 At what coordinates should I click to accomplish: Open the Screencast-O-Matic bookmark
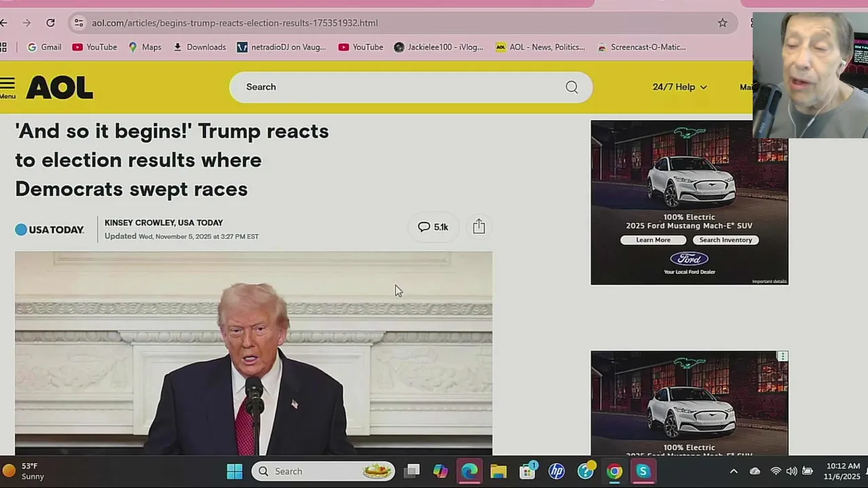[642, 47]
